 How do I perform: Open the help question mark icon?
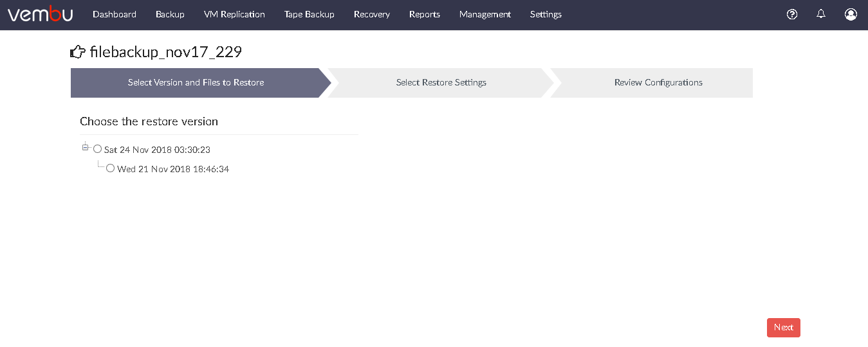(x=792, y=14)
